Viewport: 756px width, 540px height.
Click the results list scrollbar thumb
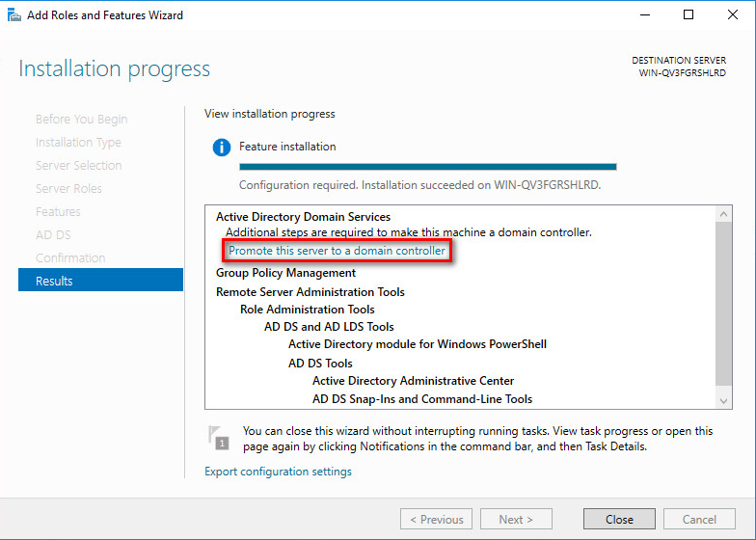point(723,303)
